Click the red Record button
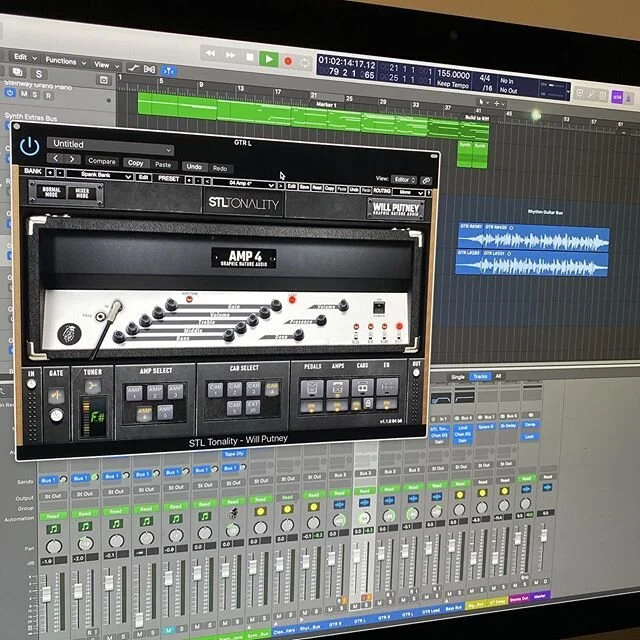This screenshot has width=640, height=640. pyautogui.click(x=288, y=61)
